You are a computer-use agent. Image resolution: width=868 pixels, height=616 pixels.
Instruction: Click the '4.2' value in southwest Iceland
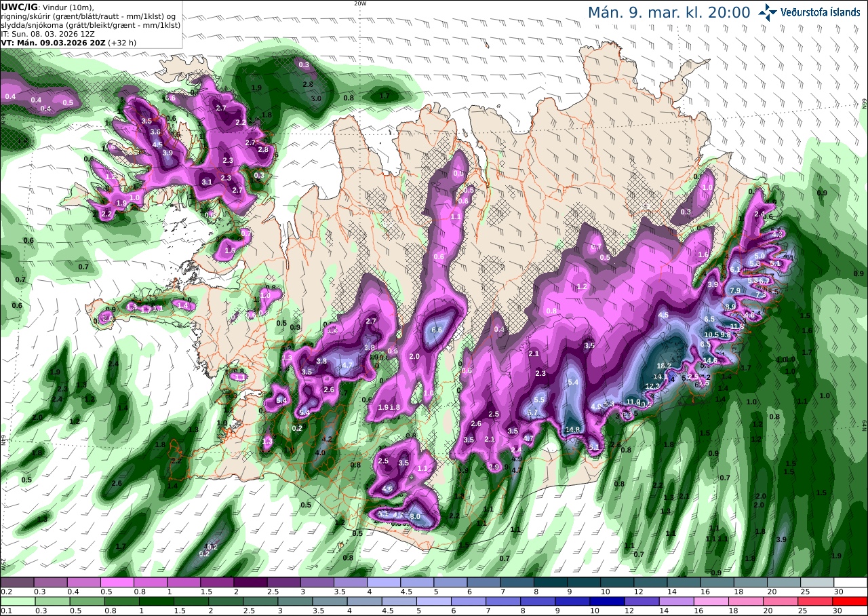[327, 438]
